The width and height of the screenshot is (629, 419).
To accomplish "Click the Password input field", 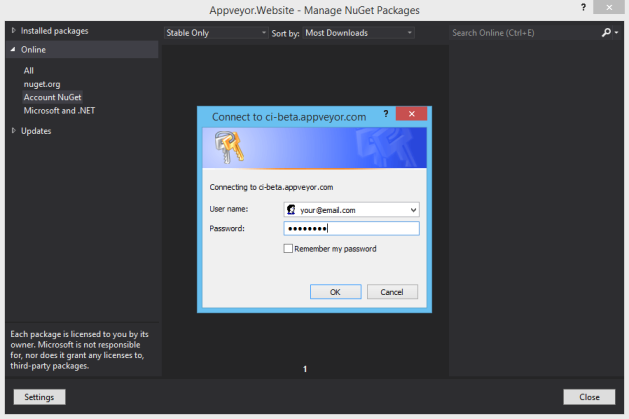I will click(x=351, y=229).
